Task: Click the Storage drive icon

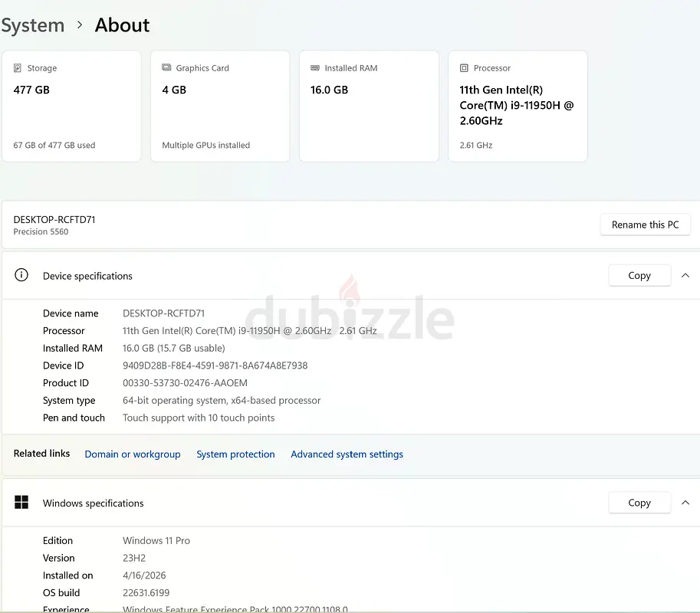Action: [x=18, y=68]
